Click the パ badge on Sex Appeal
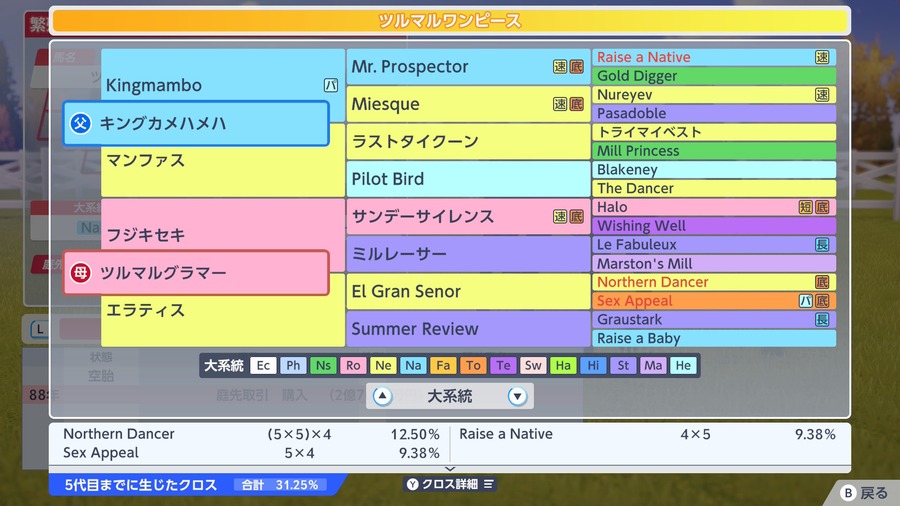The width and height of the screenshot is (900, 506). [806, 301]
